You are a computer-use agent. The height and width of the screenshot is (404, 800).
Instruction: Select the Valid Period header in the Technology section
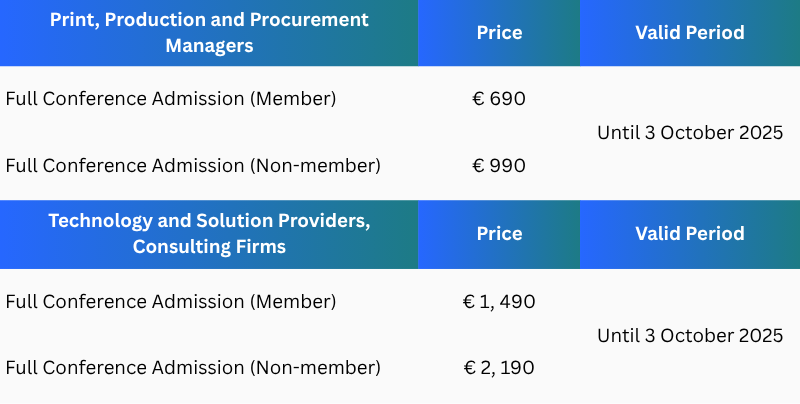click(x=690, y=234)
